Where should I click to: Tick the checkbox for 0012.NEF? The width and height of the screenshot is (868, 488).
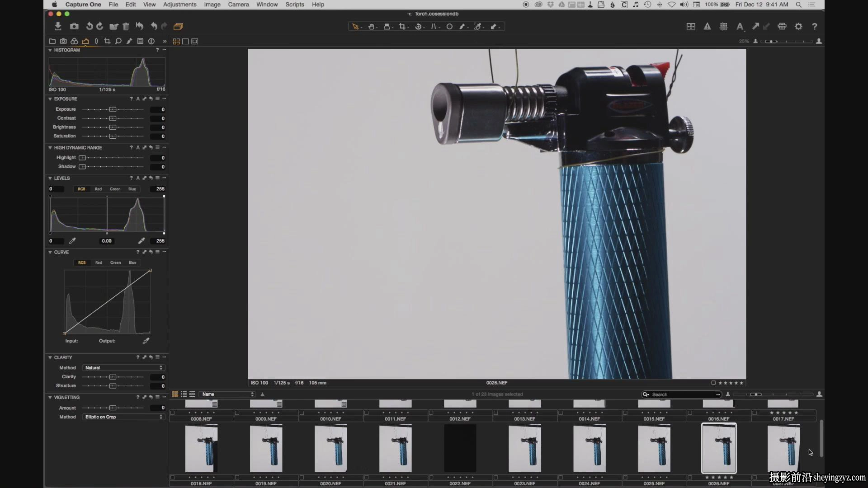click(x=431, y=413)
